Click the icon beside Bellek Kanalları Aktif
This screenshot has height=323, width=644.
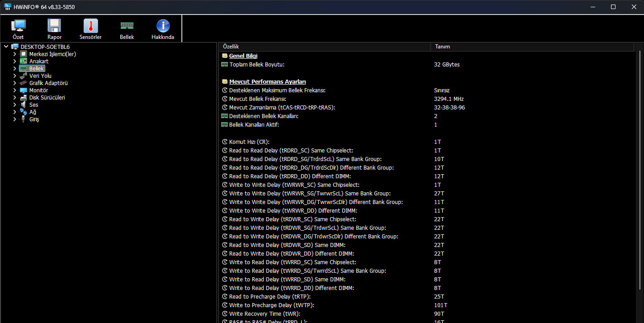coord(225,125)
